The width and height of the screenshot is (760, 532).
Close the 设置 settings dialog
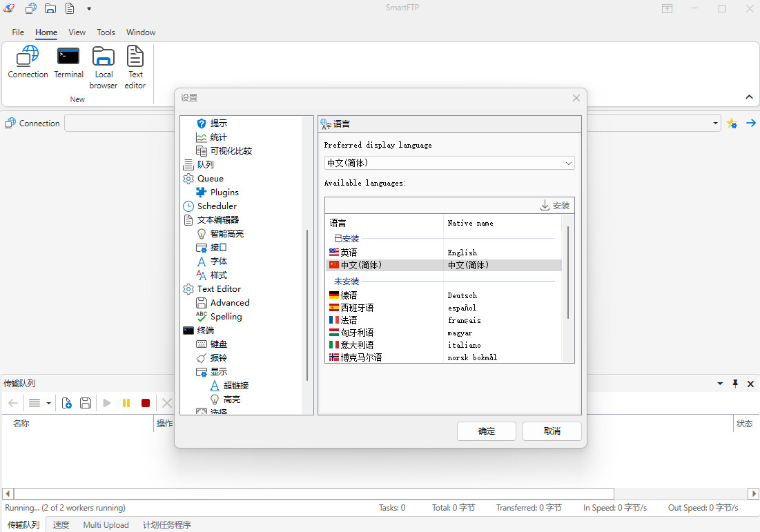coord(576,98)
